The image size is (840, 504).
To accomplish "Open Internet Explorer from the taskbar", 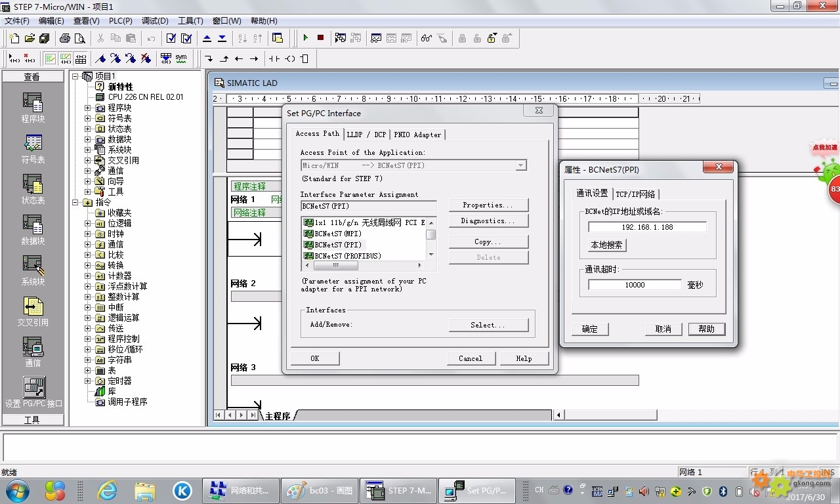I will pos(107,490).
